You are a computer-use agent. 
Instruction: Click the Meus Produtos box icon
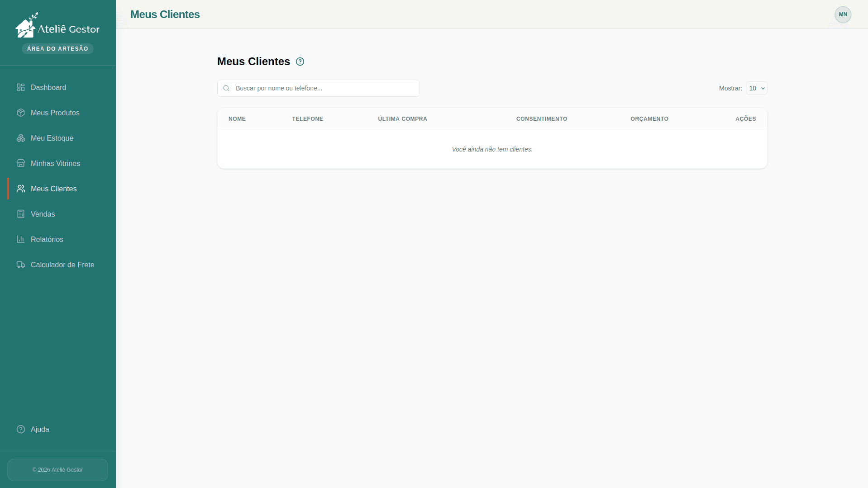[21, 113]
